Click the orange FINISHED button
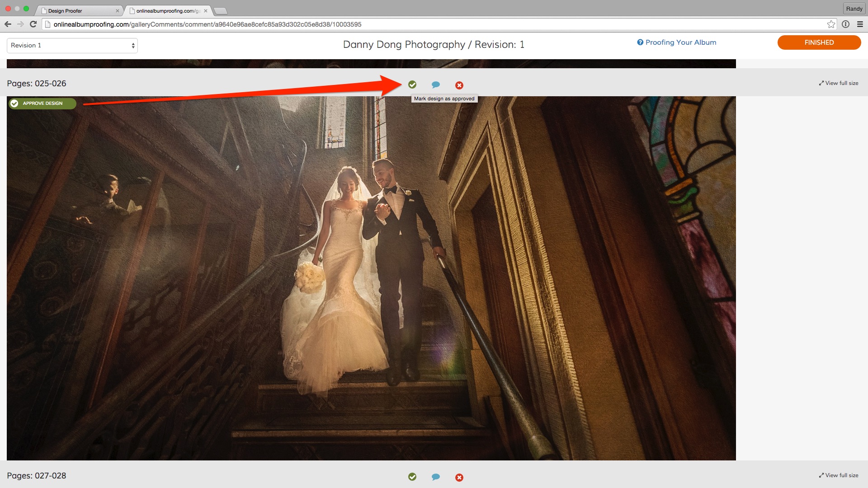Image resolution: width=868 pixels, height=488 pixels. point(819,42)
